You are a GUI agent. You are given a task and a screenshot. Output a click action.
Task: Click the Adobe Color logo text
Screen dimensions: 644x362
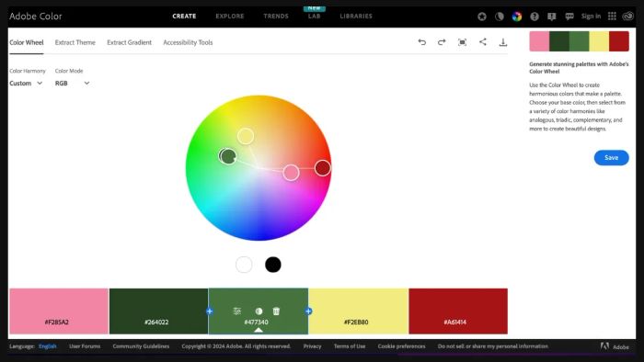pyautogui.click(x=35, y=16)
